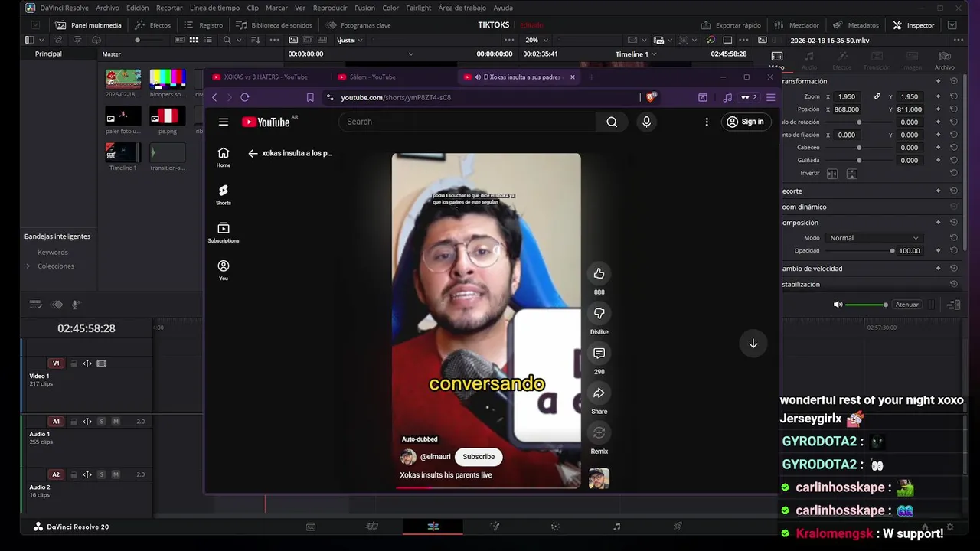
Task: Remix the YouTube short
Action: 599,433
